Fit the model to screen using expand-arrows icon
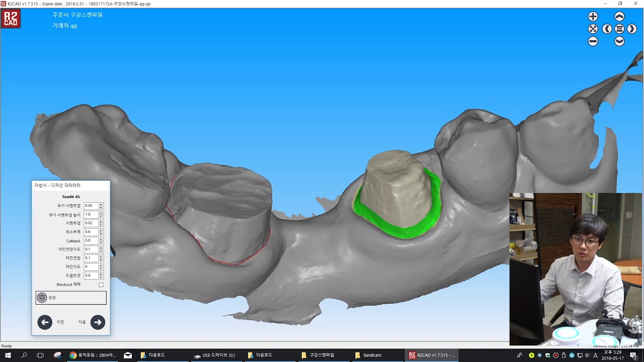 (x=593, y=29)
